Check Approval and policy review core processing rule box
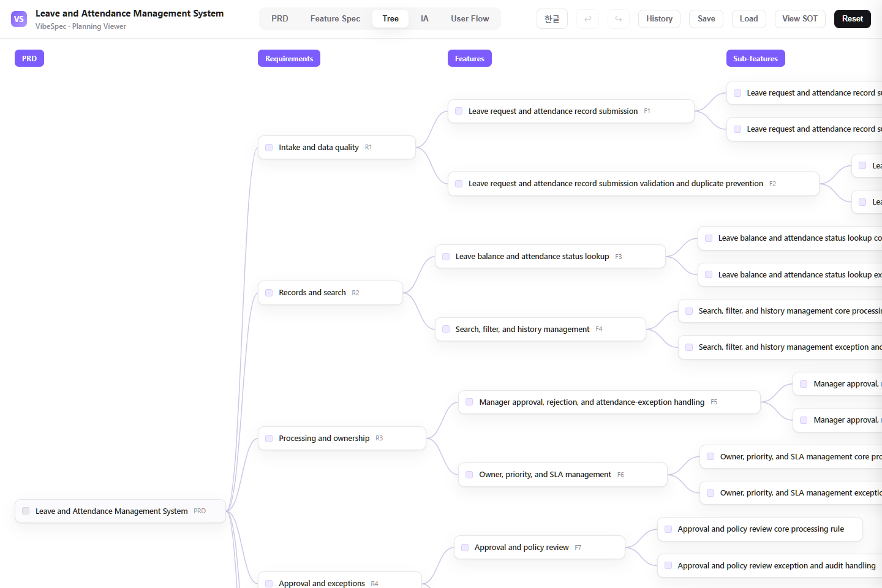Screen dimensions: 882x588 pyautogui.click(x=668, y=529)
